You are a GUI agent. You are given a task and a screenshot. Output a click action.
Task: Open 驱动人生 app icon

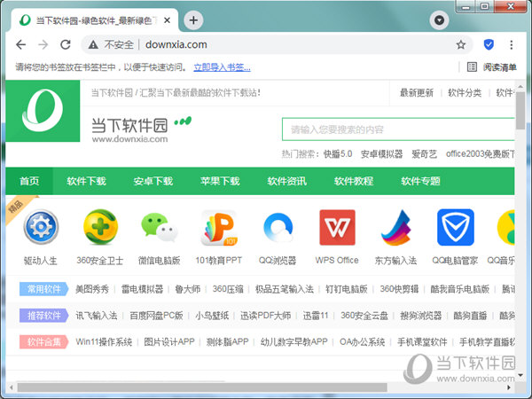(41, 227)
